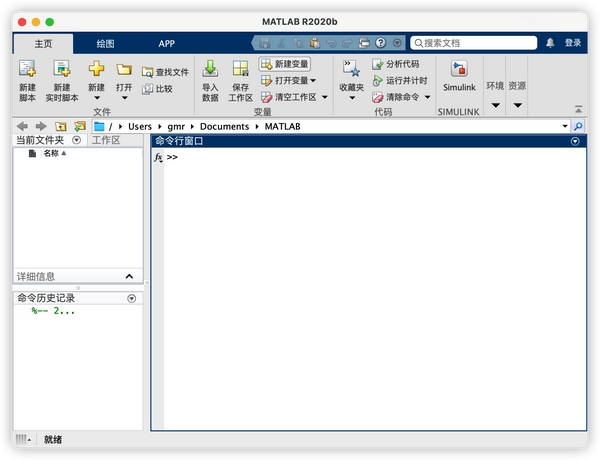This screenshot has height=460, width=600.
Task: Click the paste clipboard icon
Action: pyautogui.click(x=315, y=43)
